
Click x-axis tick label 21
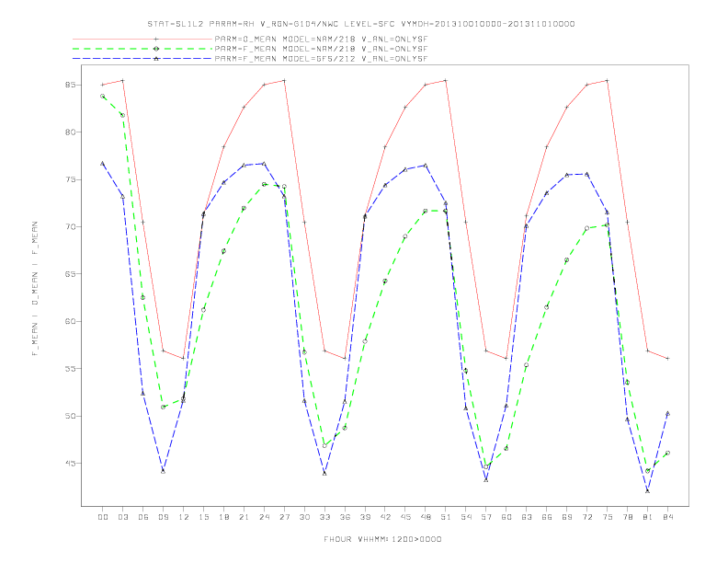point(244,517)
